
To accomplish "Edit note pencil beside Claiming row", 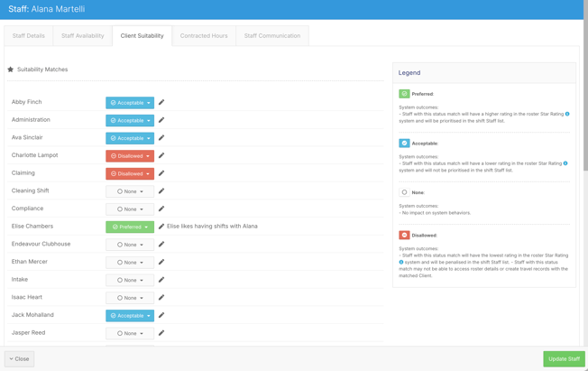I will point(161,173).
